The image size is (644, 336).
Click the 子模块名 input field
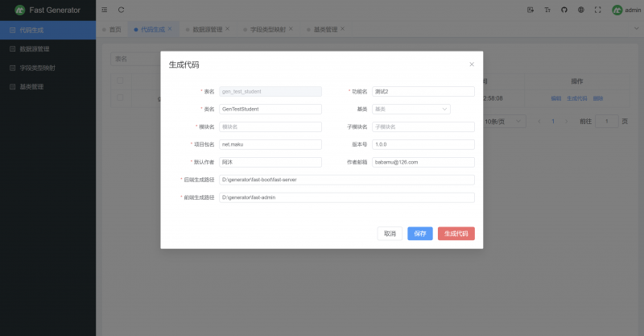click(x=423, y=127)
